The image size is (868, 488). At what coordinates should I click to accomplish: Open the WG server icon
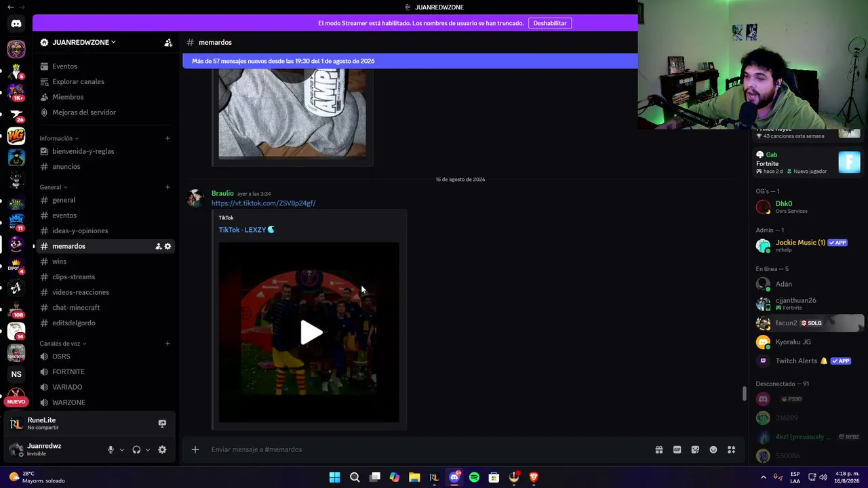click(x=16, y=136)
